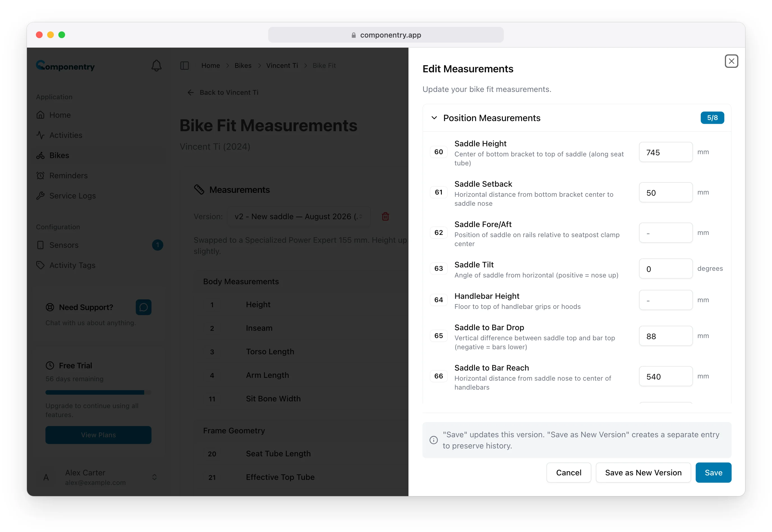772x532 pixels.
Task: Click the back arrow to Vincent Ti
Action: (x=190, y=92)
